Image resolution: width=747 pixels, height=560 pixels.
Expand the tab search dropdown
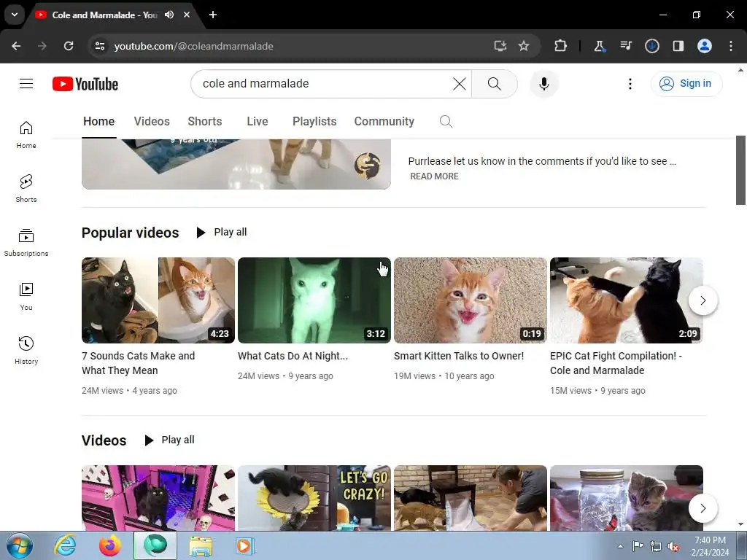[15, 15]
